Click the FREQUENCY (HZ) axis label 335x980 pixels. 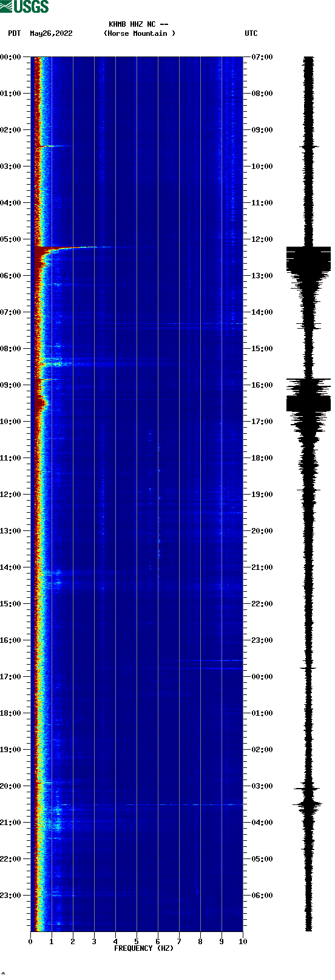(x=144, y=948)
